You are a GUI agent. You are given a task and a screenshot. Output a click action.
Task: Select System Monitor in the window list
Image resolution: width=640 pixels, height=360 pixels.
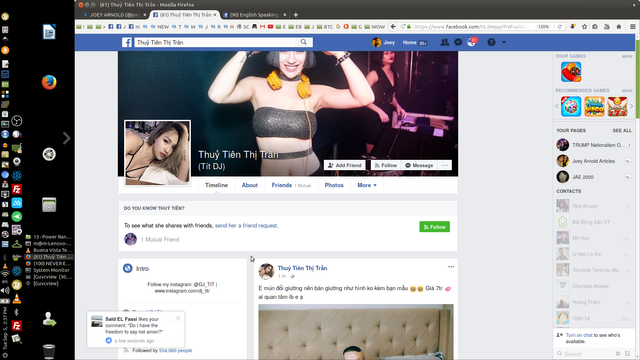click(x=48, y=270)
